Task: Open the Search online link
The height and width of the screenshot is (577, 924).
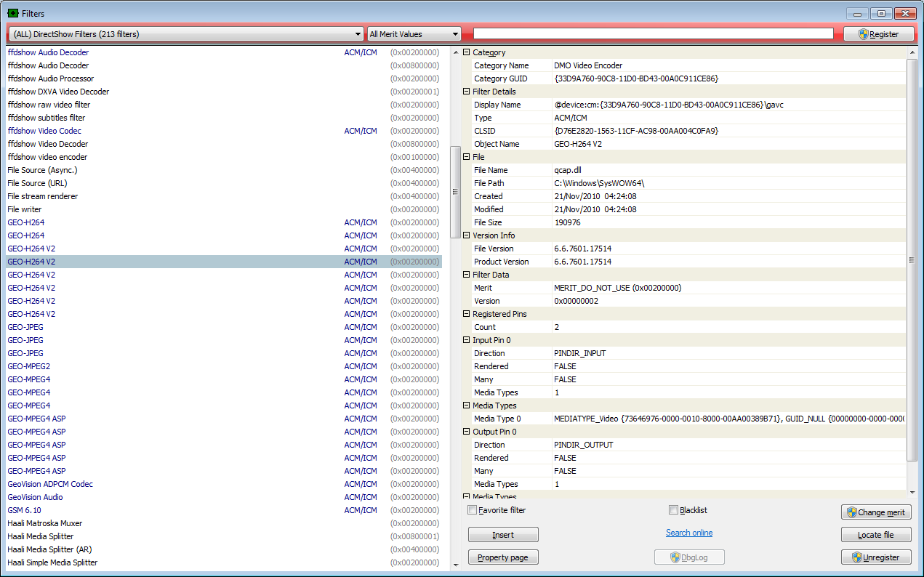Action: (689, 533)
